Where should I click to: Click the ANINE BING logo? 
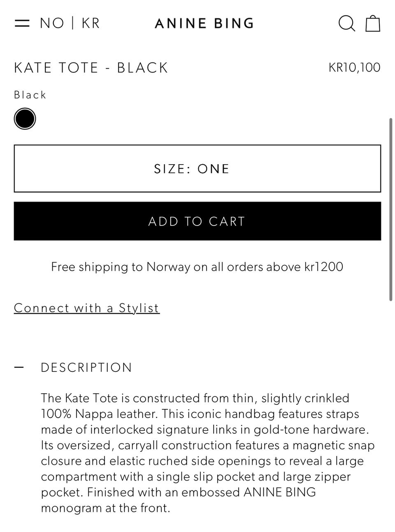204,23
